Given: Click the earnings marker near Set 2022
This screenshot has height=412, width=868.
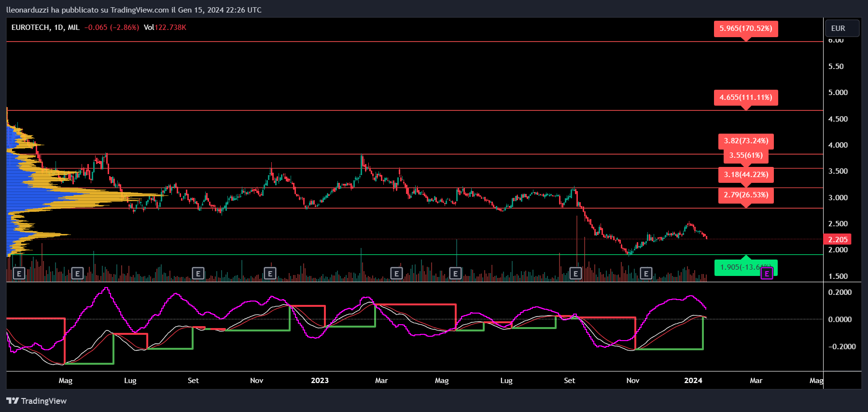Looking at the screenshot, I should 198,274.
